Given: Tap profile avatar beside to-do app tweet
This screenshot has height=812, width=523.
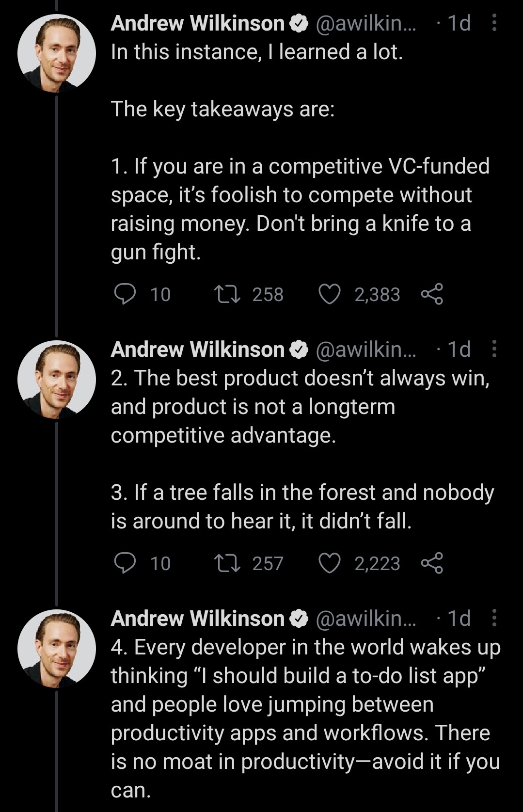Looking at the screenshot, I should pos(57,649).
